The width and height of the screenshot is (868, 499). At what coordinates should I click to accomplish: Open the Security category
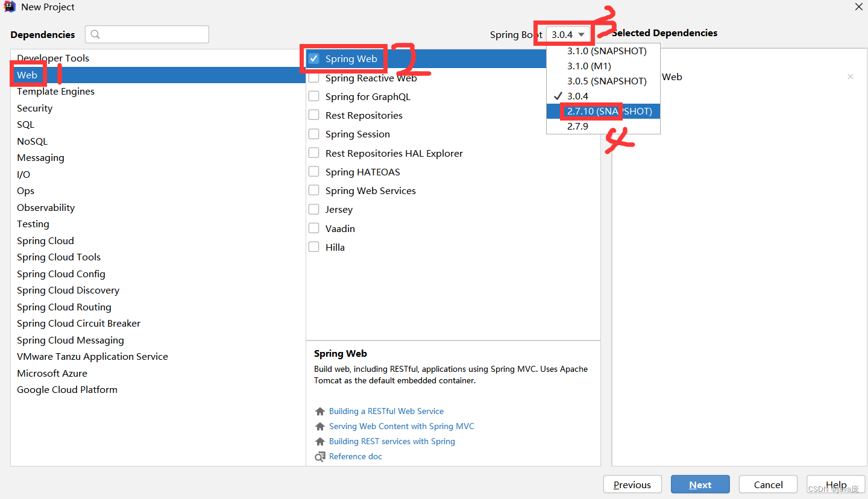(x=158, y=108)
